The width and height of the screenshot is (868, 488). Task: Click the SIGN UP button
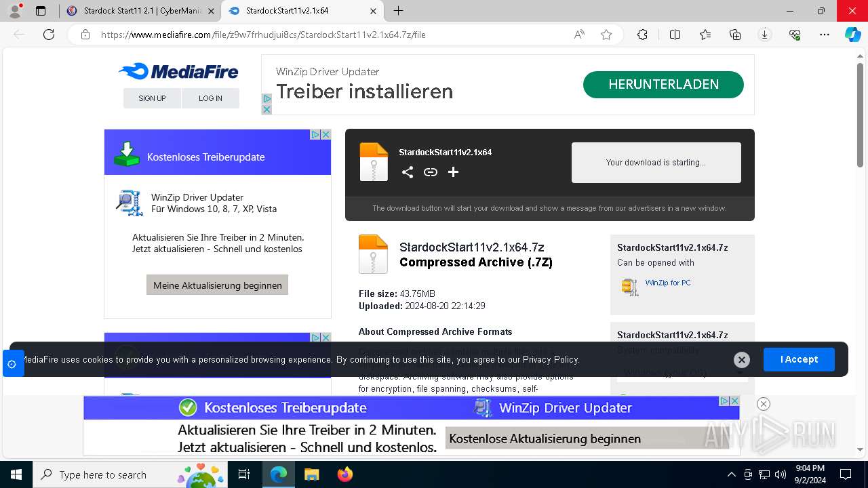pos(152,98)
